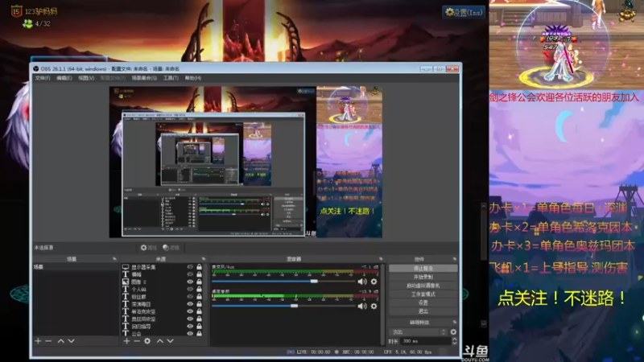Unlock the 个人qq source
Image resolution: width=644 pixels, height=362 pixels.
pos(199,290)
